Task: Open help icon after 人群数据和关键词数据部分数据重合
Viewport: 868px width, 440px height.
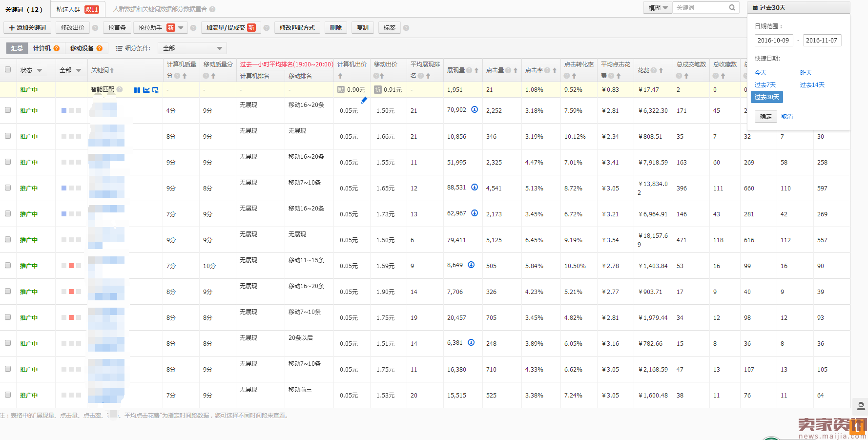Action: (x=212, y=9)
